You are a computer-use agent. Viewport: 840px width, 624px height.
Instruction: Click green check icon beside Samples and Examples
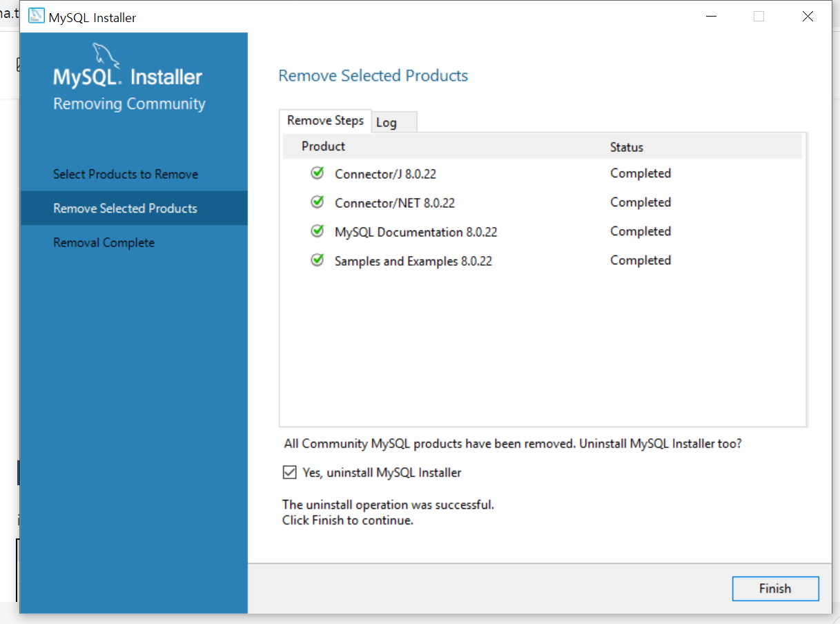(x=318, y=260)
